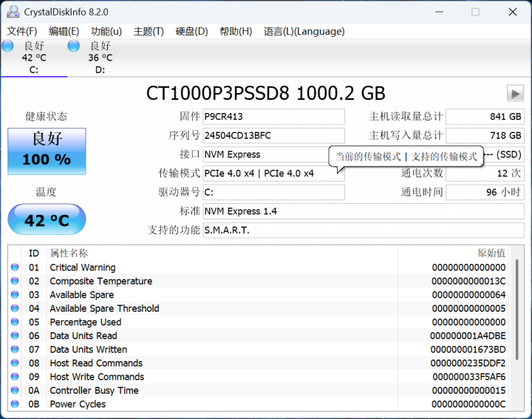The image size is (532, 419).
Task: Click the Data Units Written status dot
Action: pos(15,350)
